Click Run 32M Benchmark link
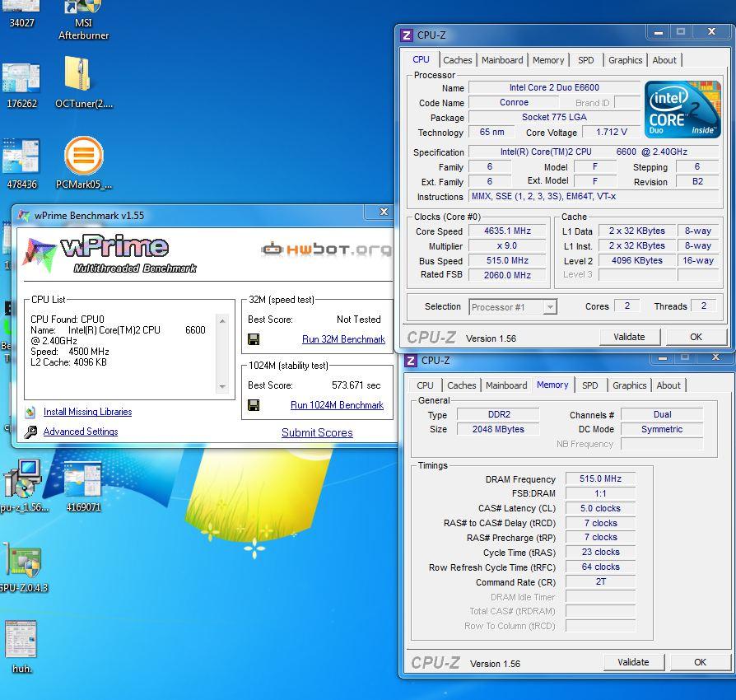This screenshot has width=736, height=700. [x=343, y=339]
